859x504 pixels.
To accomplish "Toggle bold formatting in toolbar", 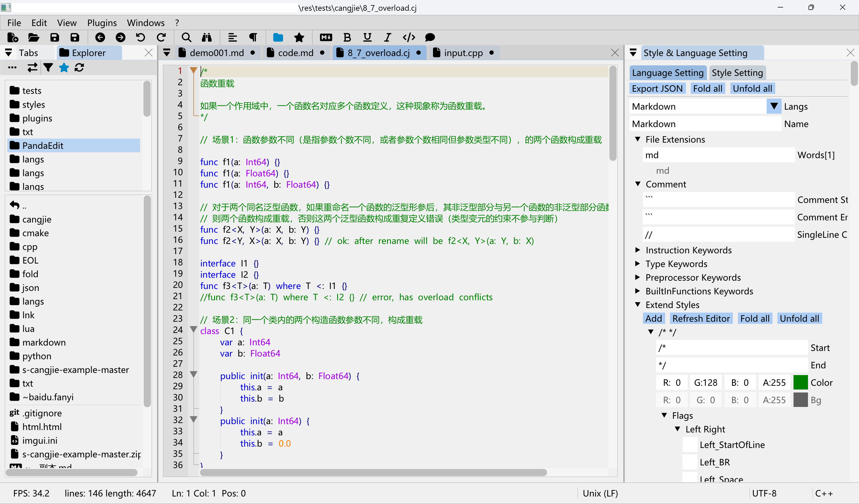I will (x=347, y=38).
